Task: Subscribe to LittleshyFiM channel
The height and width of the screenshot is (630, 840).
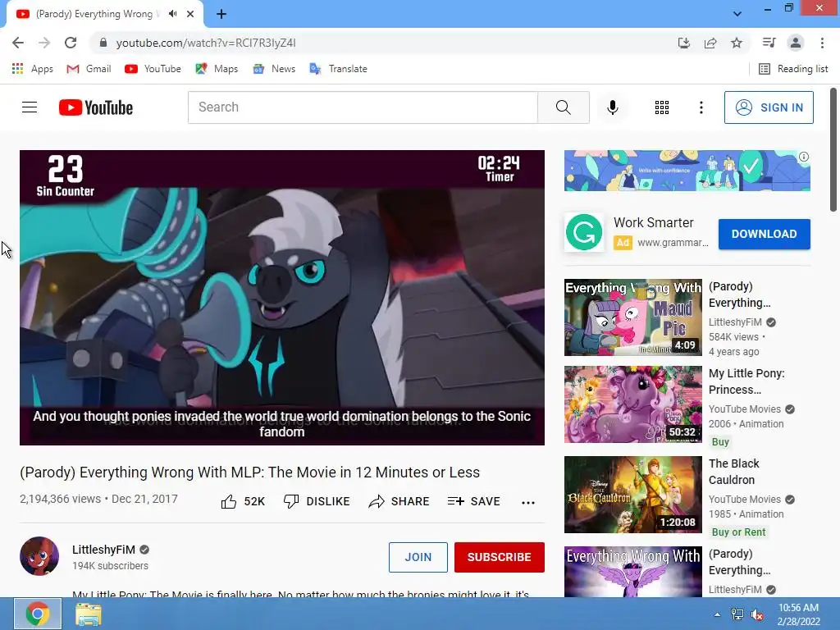Action: pyautogui.click(x=500, y=557)
